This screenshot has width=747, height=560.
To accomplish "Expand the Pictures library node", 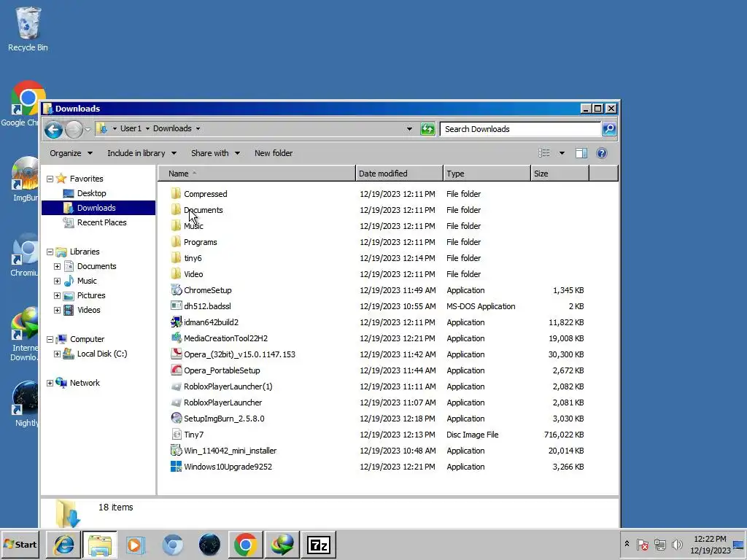I will 57,295.
